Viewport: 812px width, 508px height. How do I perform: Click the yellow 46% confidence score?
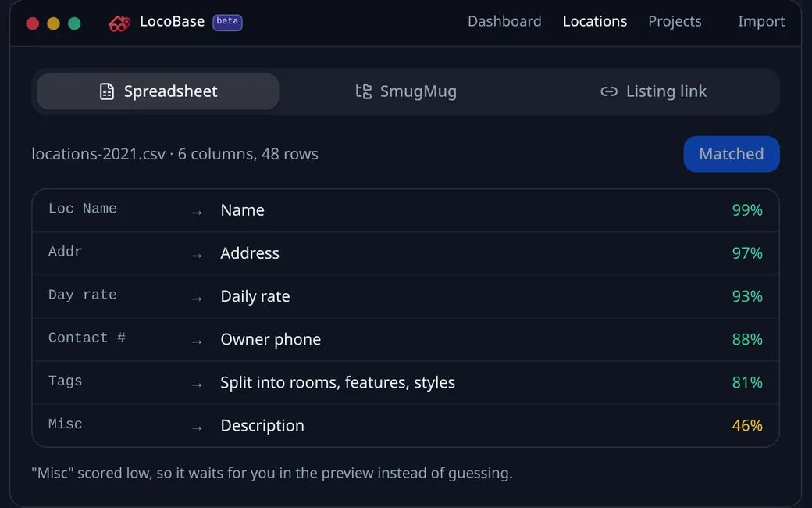coord(747,425)
